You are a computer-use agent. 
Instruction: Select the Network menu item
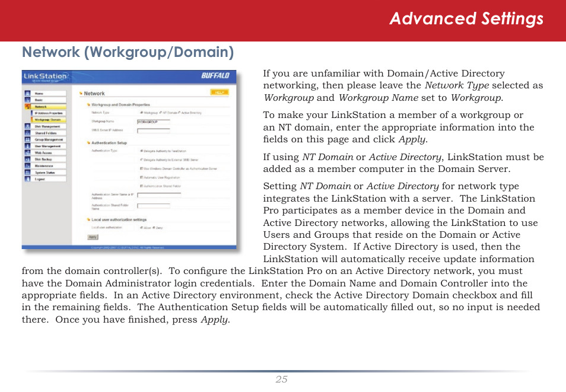click(x=49, y=107)
